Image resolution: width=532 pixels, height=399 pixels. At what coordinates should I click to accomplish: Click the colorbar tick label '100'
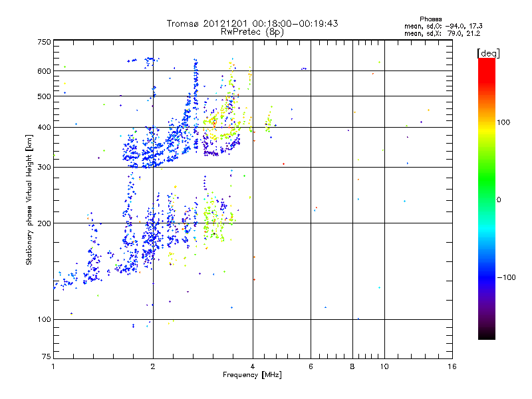(x=503, y=122)
